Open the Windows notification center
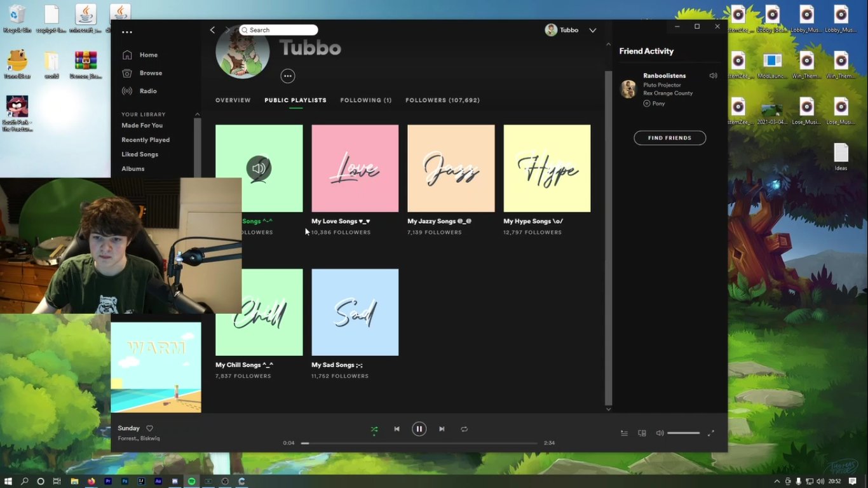 pyautogui.click(x=853, y=482)
